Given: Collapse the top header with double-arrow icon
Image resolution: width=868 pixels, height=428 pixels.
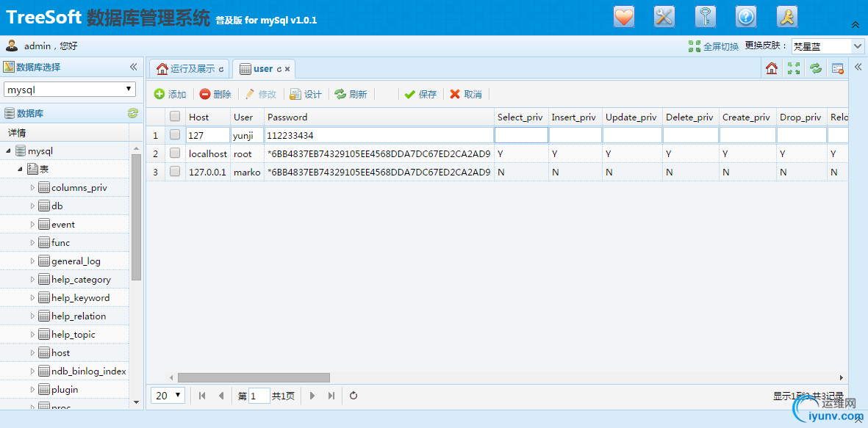Looking at the screenshot, I should pyautogui.click(x=856, y=24).
